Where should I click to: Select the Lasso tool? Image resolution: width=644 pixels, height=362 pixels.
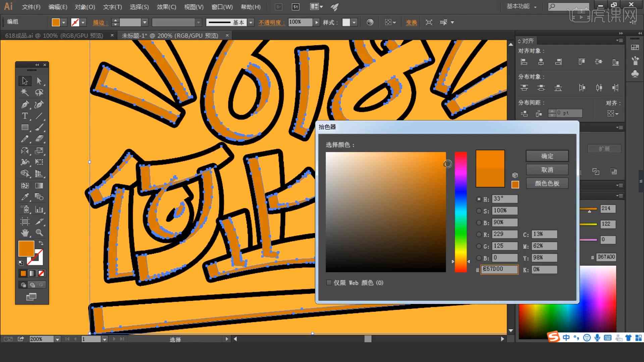[x=39, y=93]
